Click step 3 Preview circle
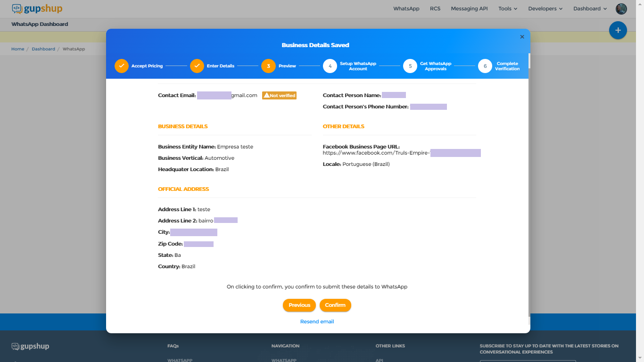 coord(268,66)
